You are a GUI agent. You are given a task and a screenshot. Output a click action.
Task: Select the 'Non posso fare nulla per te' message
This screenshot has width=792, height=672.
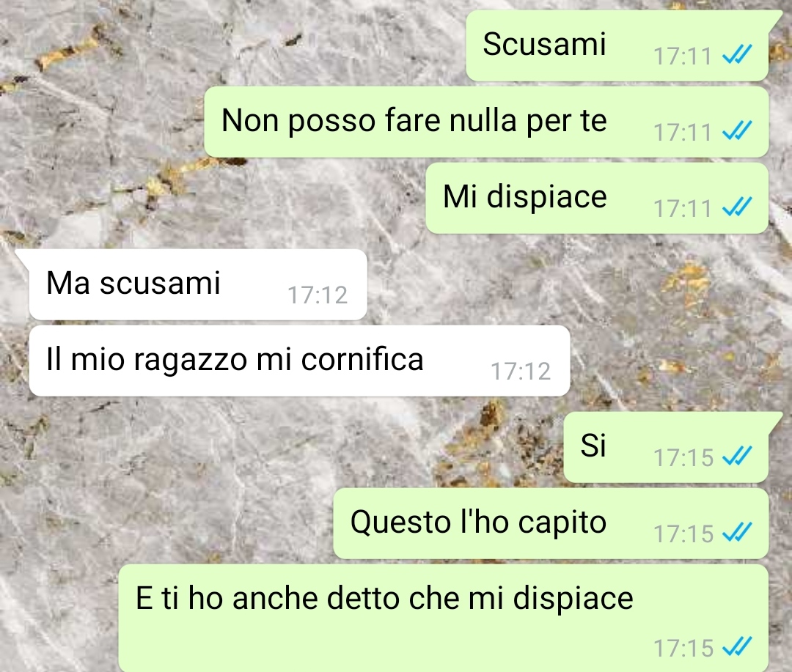click(486, 122)
